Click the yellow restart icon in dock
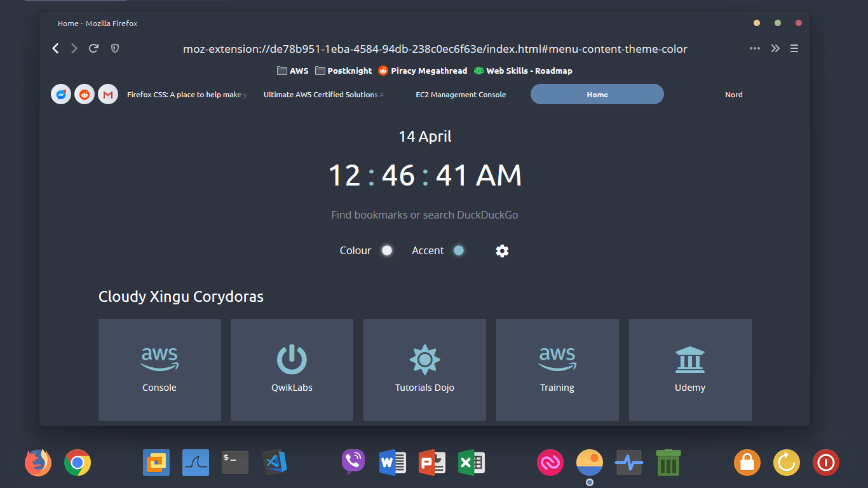 coord(787,463)
